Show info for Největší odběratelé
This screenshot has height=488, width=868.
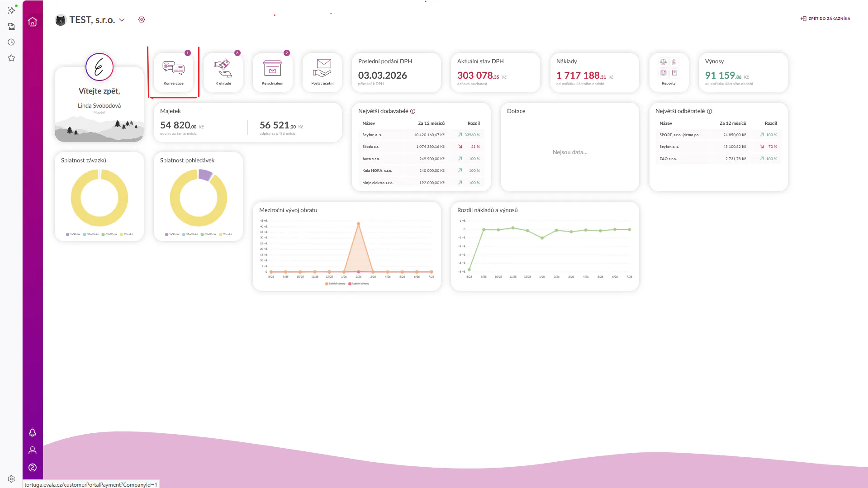(x=710, y=111)
